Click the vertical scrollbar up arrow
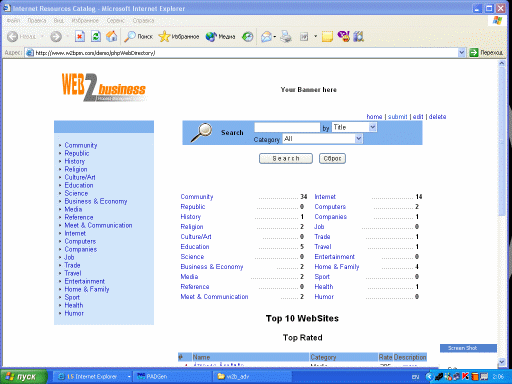The height and width of the screenshot is (384, 512). tap(502, 64)
